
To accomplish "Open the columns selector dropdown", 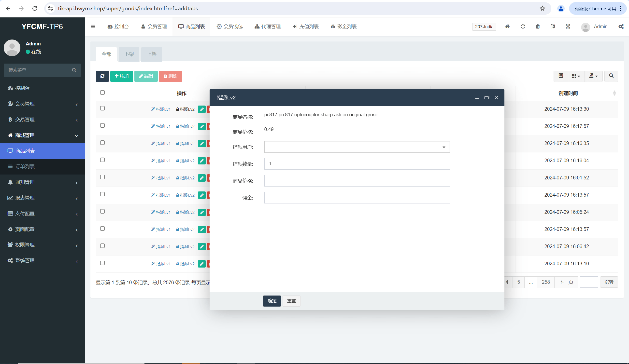I will point(576,76).
